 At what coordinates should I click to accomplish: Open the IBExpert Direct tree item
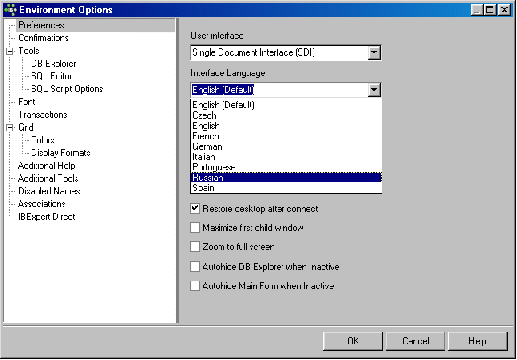pos(47,217)
